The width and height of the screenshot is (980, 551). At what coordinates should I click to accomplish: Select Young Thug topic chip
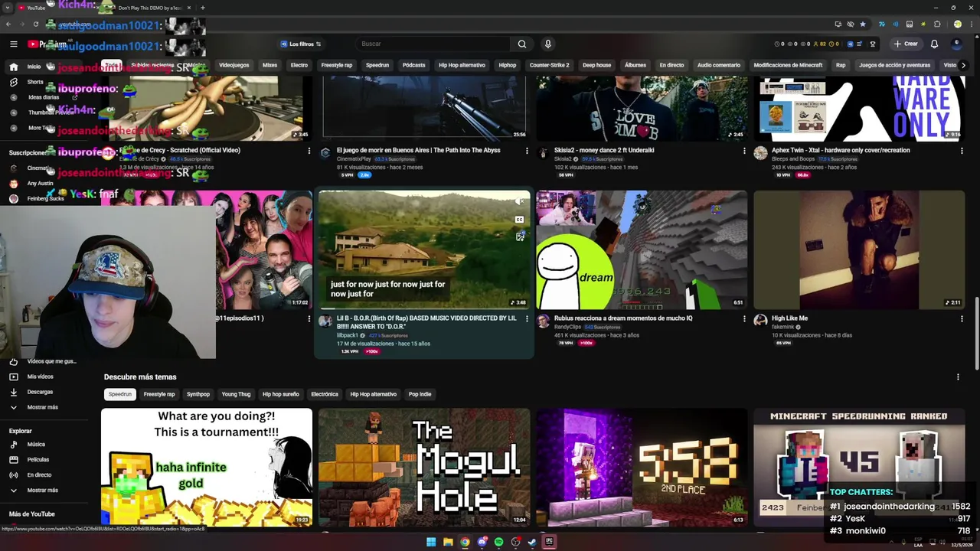pyautogui.click(x=236, y=394)
